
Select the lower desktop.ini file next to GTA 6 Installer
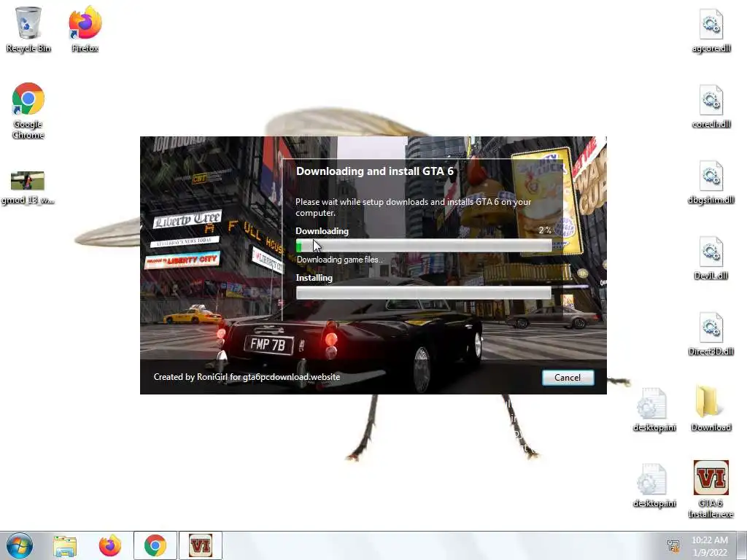pos(654,486)
